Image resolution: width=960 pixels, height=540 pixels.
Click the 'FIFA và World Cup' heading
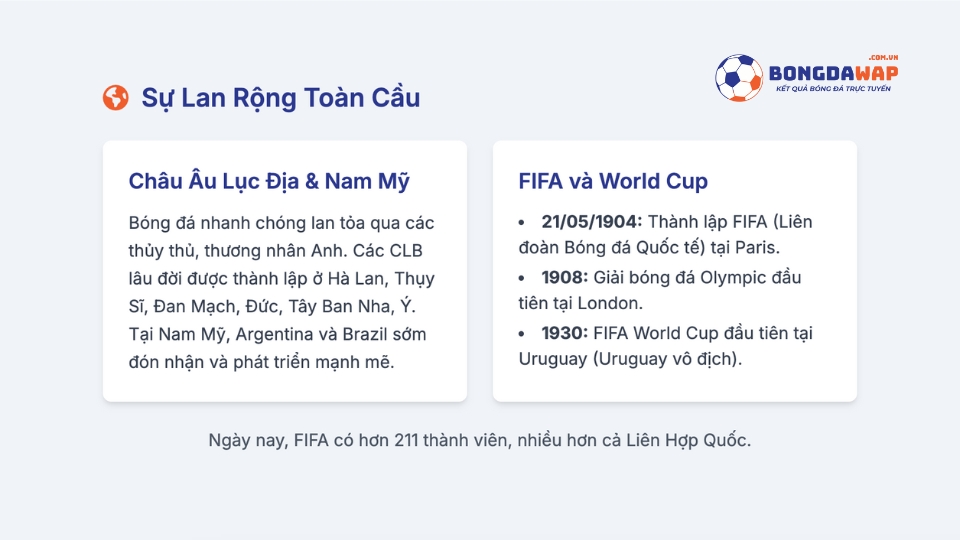point(613,181)
